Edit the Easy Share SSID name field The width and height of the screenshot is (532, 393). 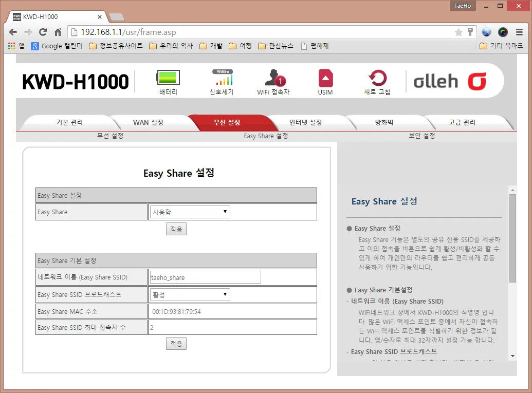tap(205, 277)
